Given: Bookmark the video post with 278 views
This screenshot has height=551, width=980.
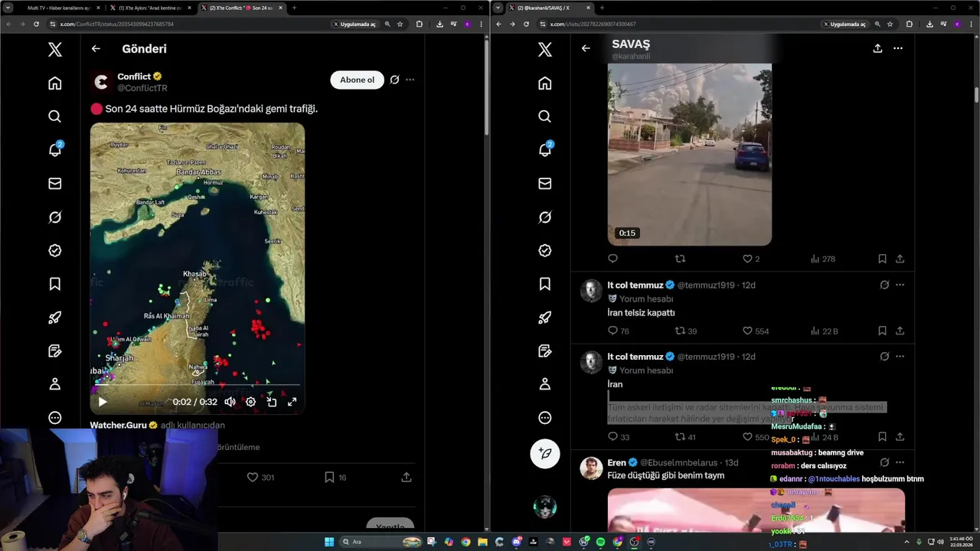Looking at the screenshot, I should click(882, 259).
